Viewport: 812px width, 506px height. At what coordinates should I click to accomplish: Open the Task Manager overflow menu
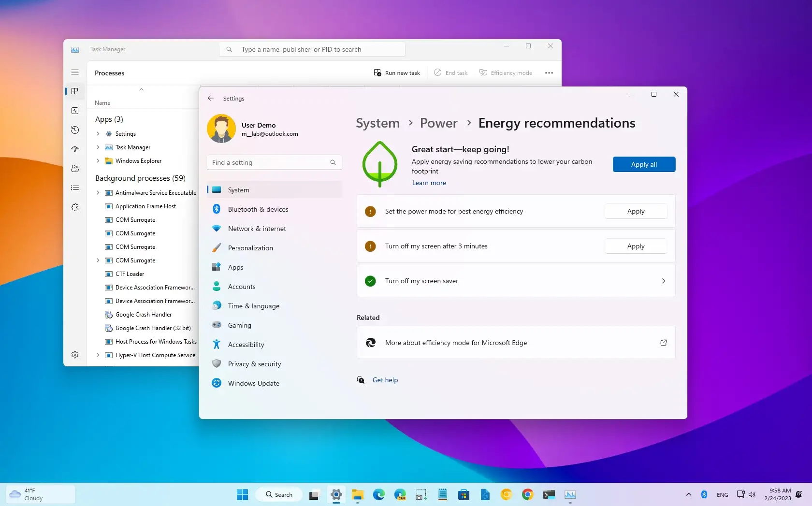(549, 72)
